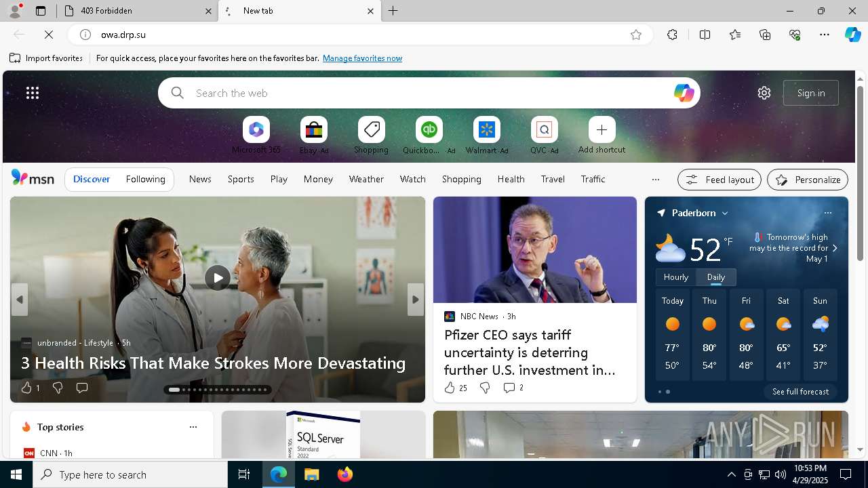Open the Favorites hub icon
Viewport: 868px width, 488px height.
tap(735, 35)
